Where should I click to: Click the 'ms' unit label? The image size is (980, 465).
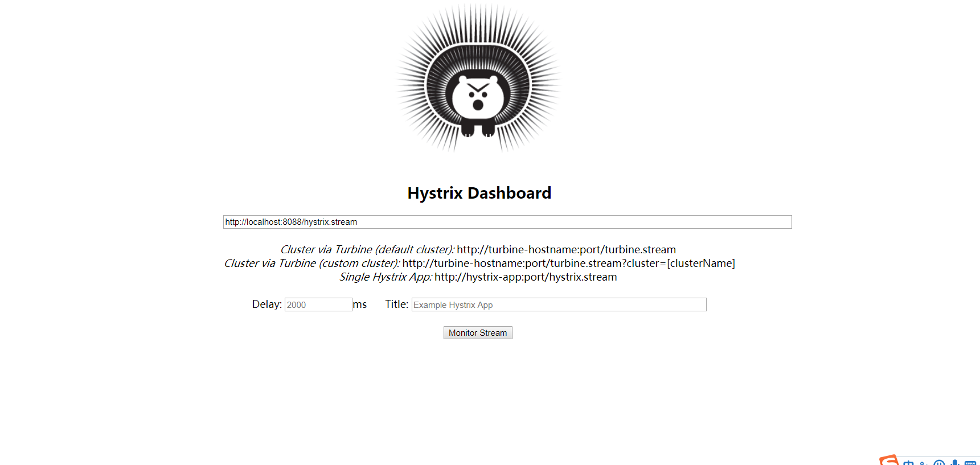tap(359, 304)
